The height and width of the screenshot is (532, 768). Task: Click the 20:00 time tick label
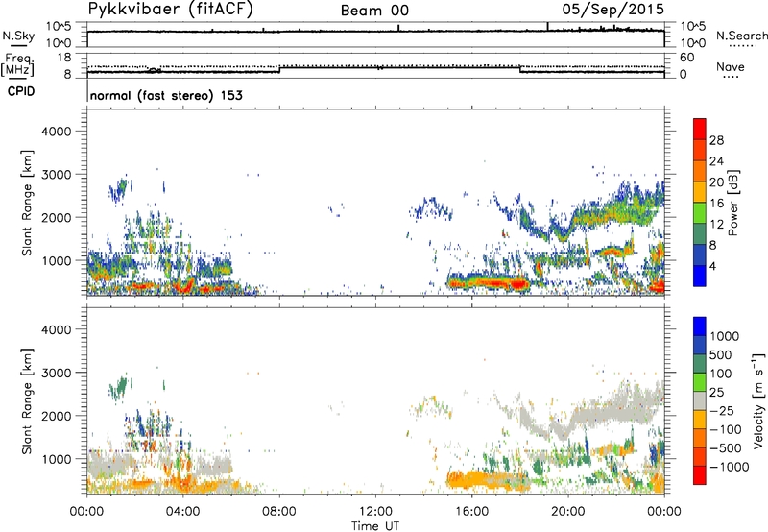tap(568, 512)
